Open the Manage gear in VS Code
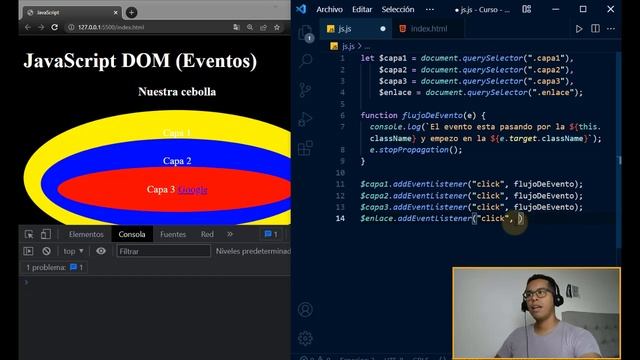 click(305, 338)
